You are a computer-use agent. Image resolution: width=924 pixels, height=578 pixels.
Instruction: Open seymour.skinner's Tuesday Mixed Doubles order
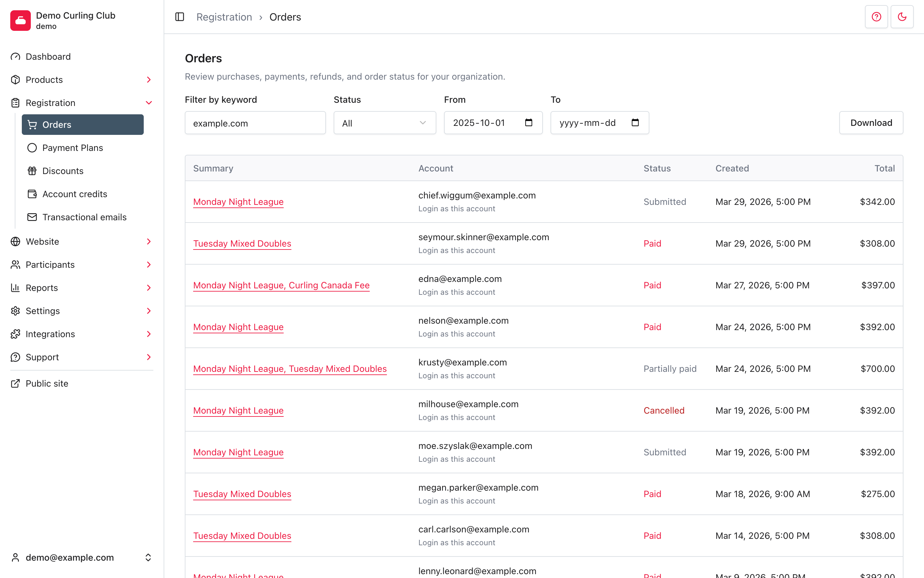pyautogui.click(x=242, y=243)
